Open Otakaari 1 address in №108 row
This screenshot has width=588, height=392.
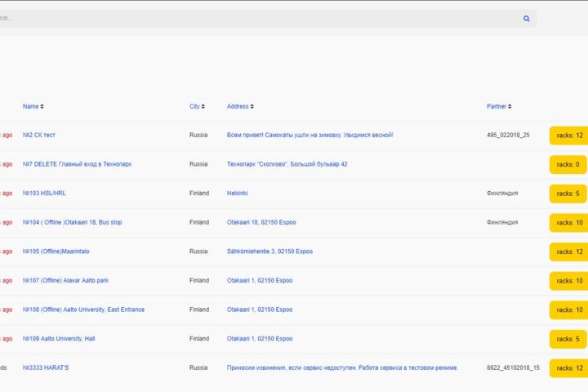[x=260, y=310]
